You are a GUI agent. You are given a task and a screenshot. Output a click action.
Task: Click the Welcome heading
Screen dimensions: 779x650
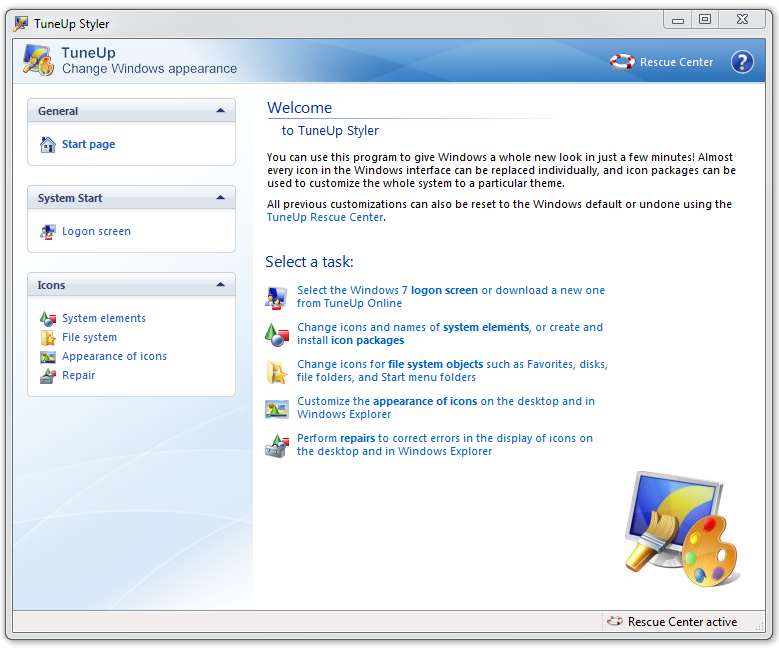[x=300, y=108]
